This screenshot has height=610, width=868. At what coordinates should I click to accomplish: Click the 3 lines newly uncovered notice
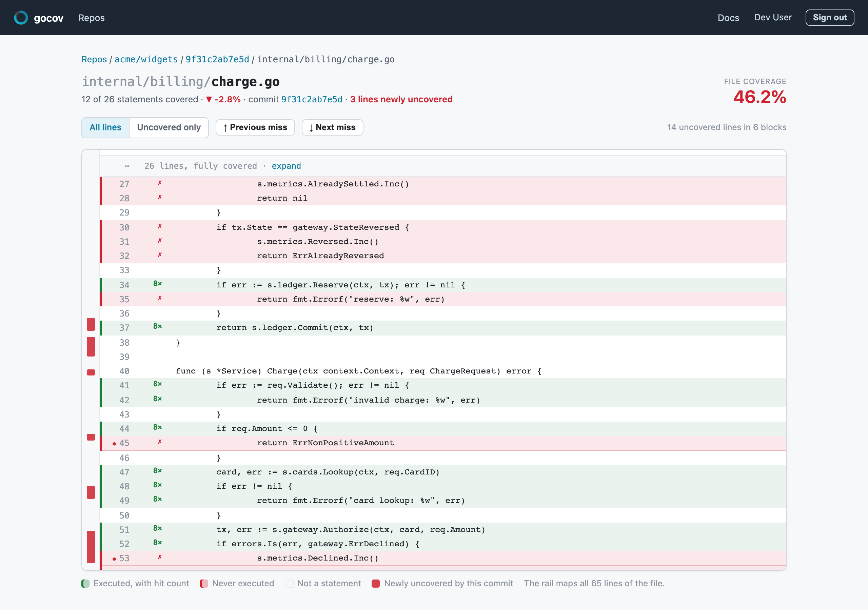point(401,99)
